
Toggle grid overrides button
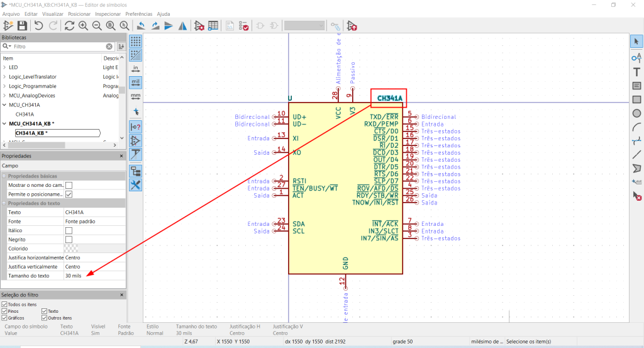136,55
